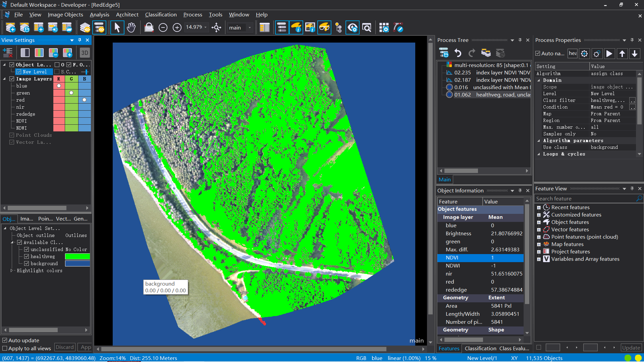Viewport: 644px width, 362px height.
Task: Expand the Object features tree node
Action: [539, 222]
